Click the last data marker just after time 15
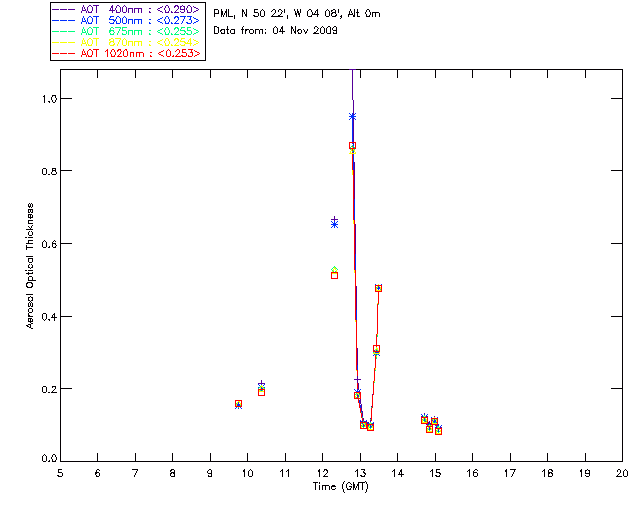Screen dimensions: 640x512 coord(438,431)
